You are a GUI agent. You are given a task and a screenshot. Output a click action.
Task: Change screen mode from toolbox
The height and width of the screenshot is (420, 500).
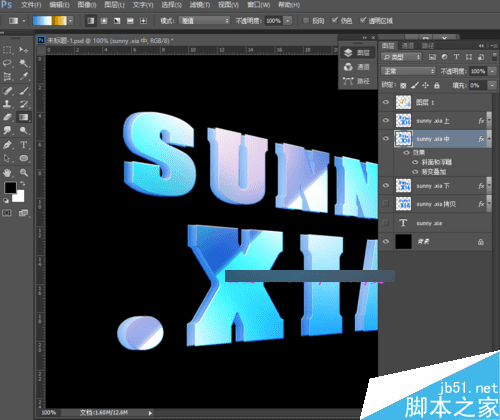tap(23, 213)
